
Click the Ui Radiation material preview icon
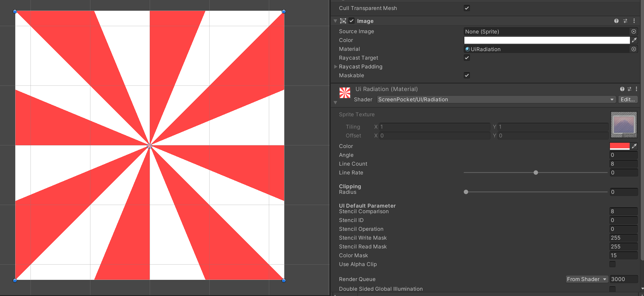point(345,93)
